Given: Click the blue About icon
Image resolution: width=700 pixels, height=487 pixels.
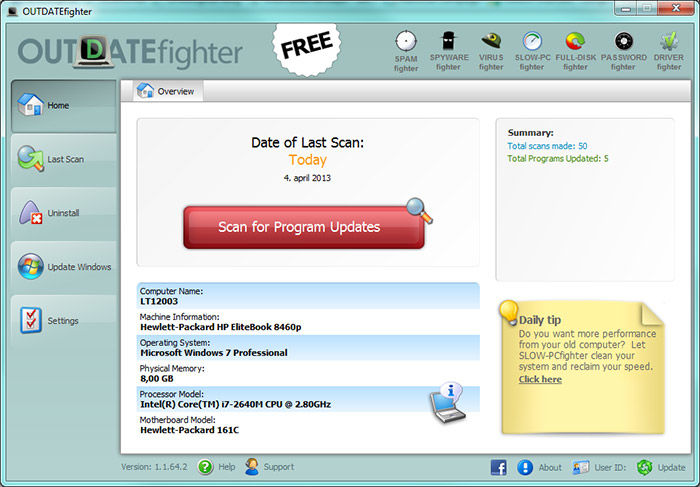Looking at the screenshot, I should point(525,467).
